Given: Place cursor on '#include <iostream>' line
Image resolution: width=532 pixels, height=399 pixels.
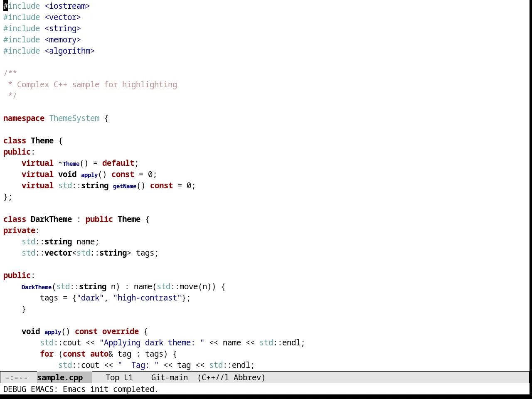Looking at the screenshot, I should click(x=47, y=6).
